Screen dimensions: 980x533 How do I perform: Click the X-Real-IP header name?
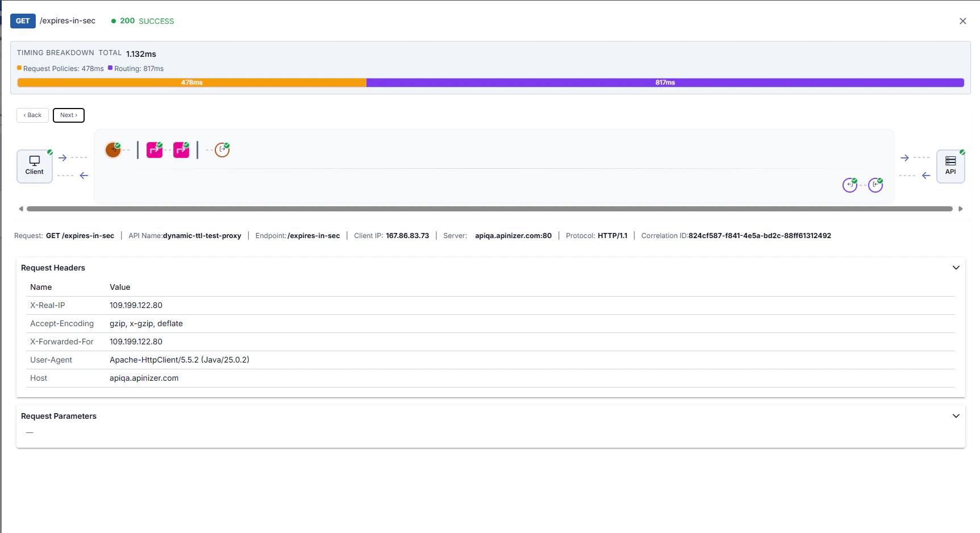point(48,305)
